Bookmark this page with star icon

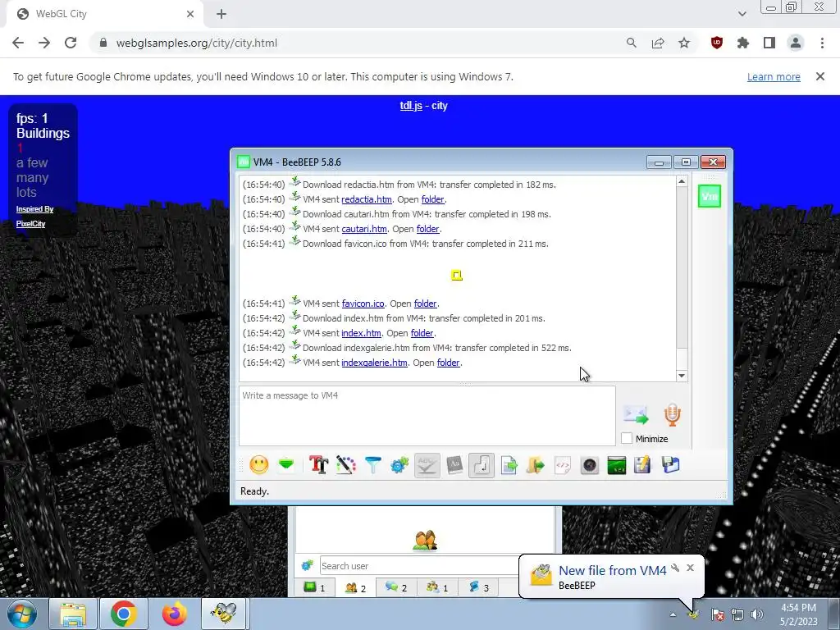pyautogui.click(x=684, y=43)
